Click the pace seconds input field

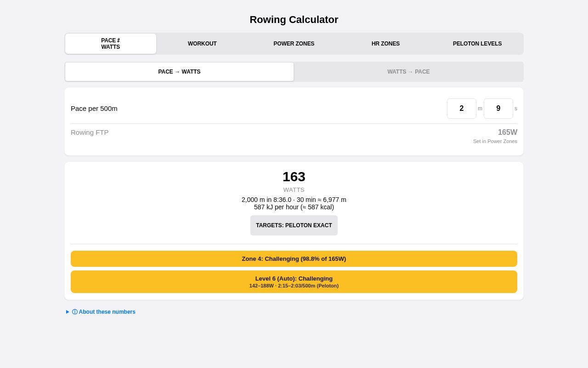click(498, 109)
